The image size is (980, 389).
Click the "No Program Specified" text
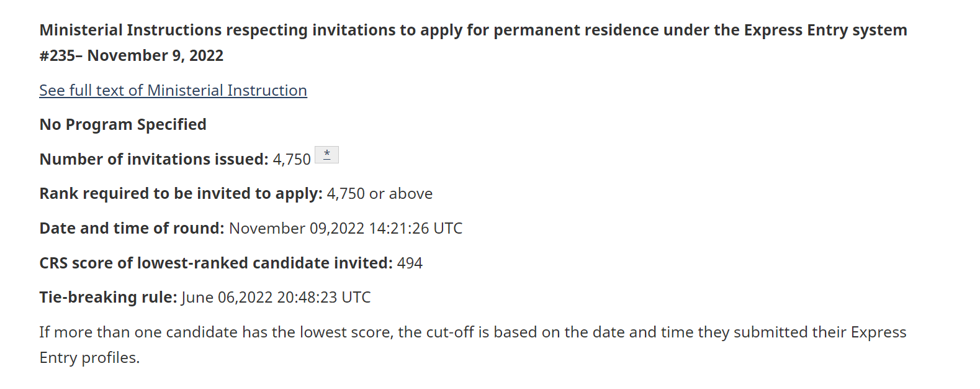(x=123, y=125)
